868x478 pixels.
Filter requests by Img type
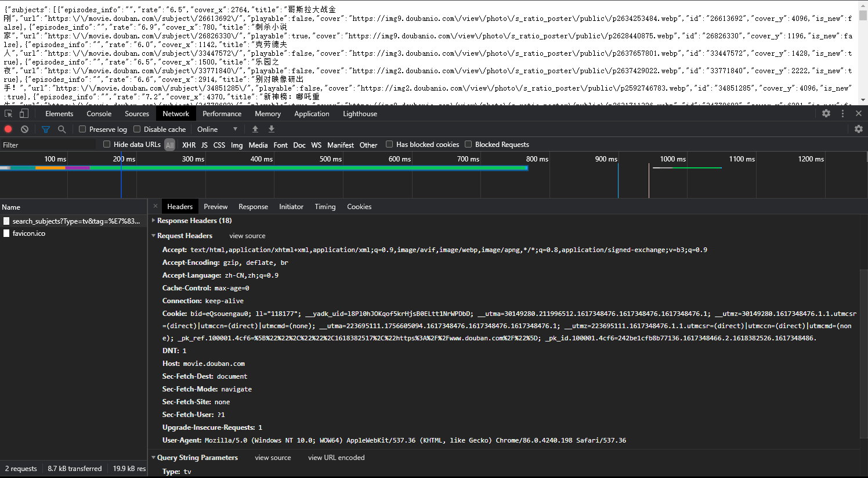tap(237, 145)
